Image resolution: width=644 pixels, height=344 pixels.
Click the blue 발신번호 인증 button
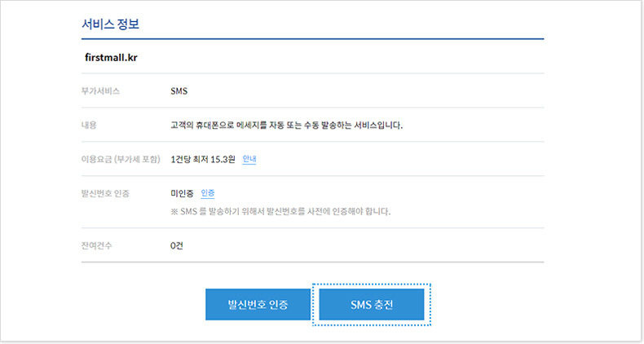258,304
